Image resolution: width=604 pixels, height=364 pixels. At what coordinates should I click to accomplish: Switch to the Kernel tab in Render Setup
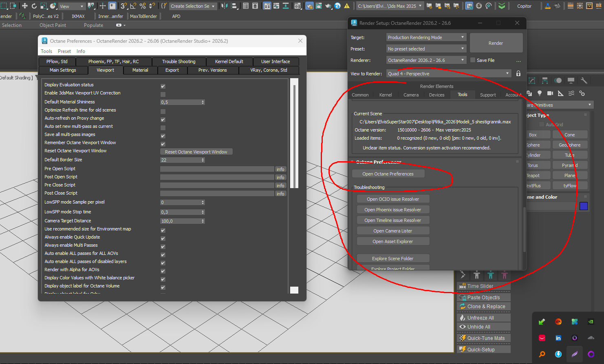click(x=386, y=95)
